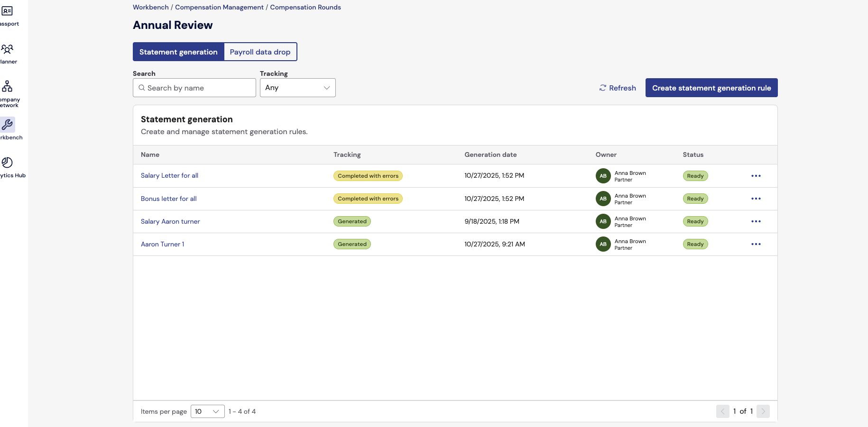Click Create statement generation rule button
The width and height of the screenshot is (868, 427).
point(711,88)
